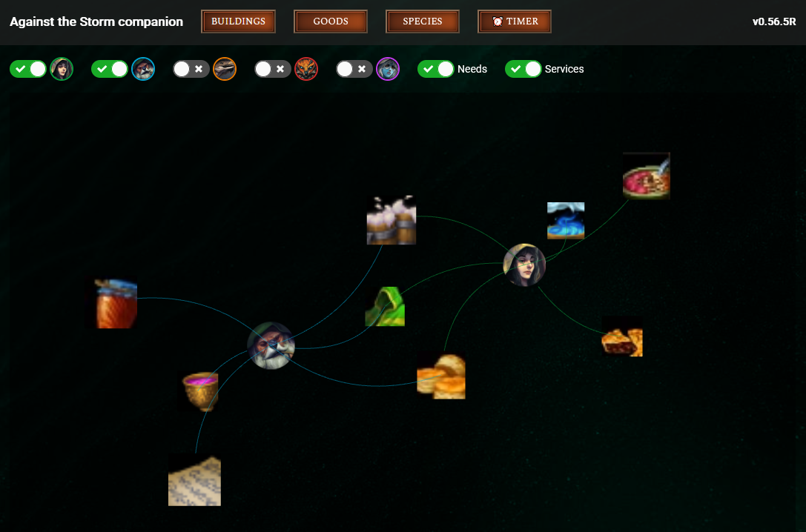The width and height of the screenshot is (806, 532).
Task: Click the Human portrait in the filter bar
Action: [62, 69]
